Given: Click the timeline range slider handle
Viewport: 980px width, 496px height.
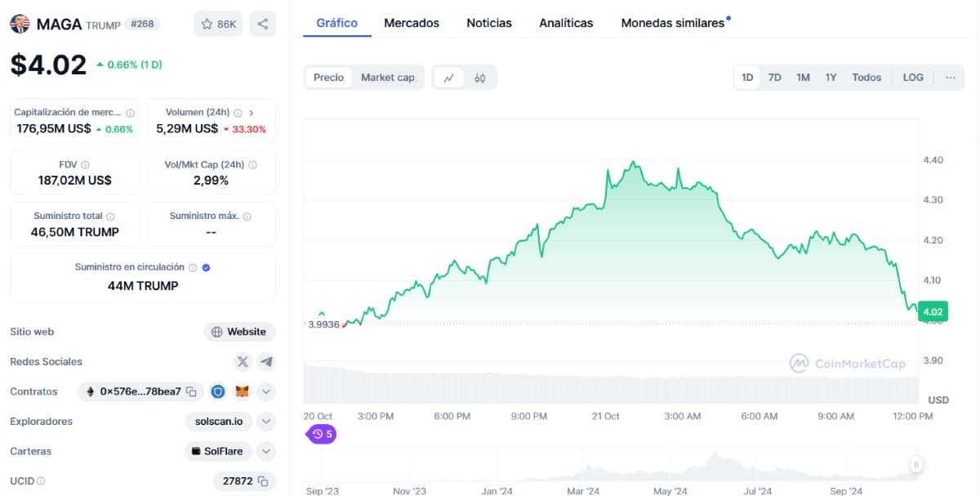Looking at the screenshot, I should point(916,465).
